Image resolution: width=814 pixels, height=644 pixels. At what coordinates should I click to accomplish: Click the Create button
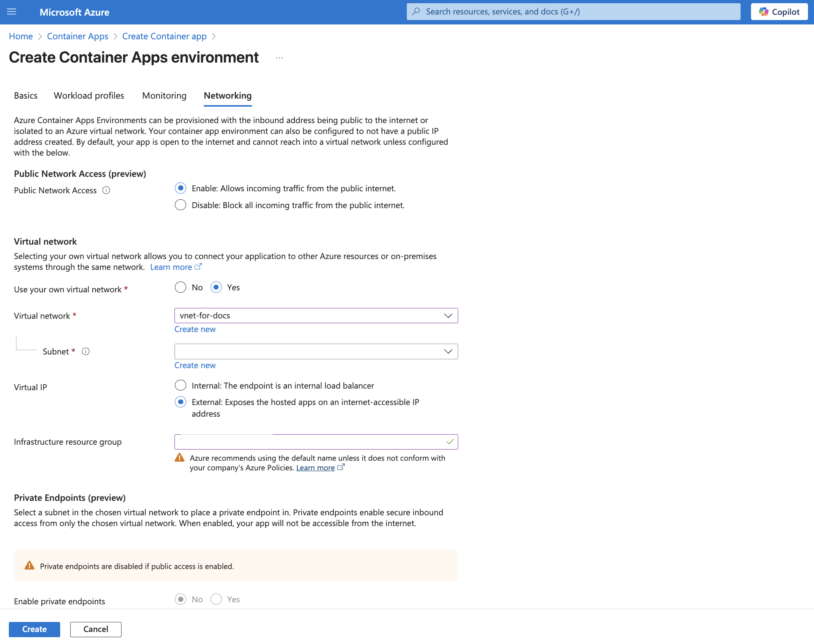[34, 629]
